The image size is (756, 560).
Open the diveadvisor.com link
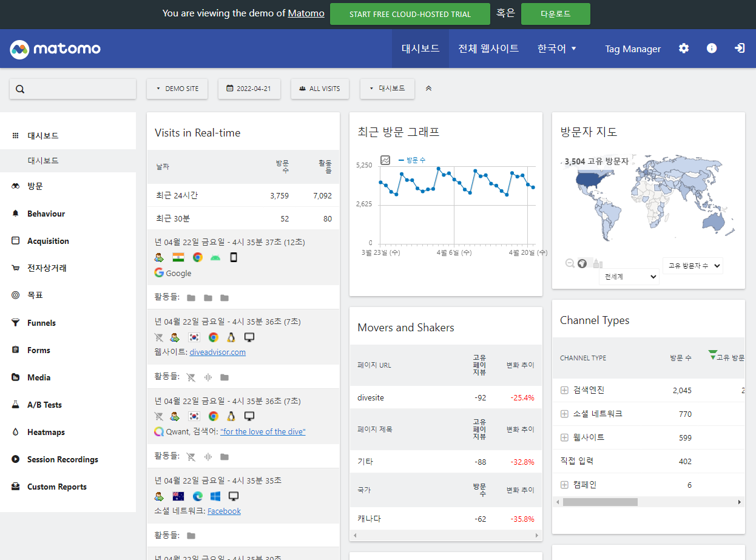[217, 352]
